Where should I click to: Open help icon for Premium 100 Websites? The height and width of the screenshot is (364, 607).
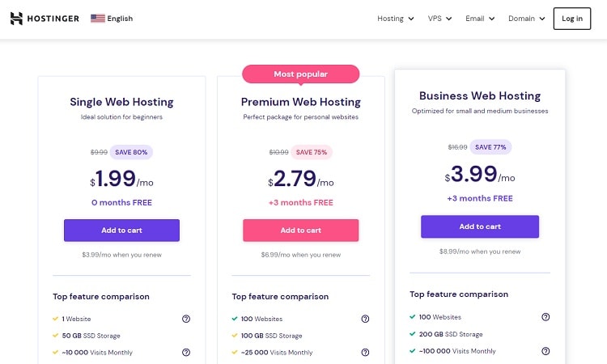[x=365, y=319]
